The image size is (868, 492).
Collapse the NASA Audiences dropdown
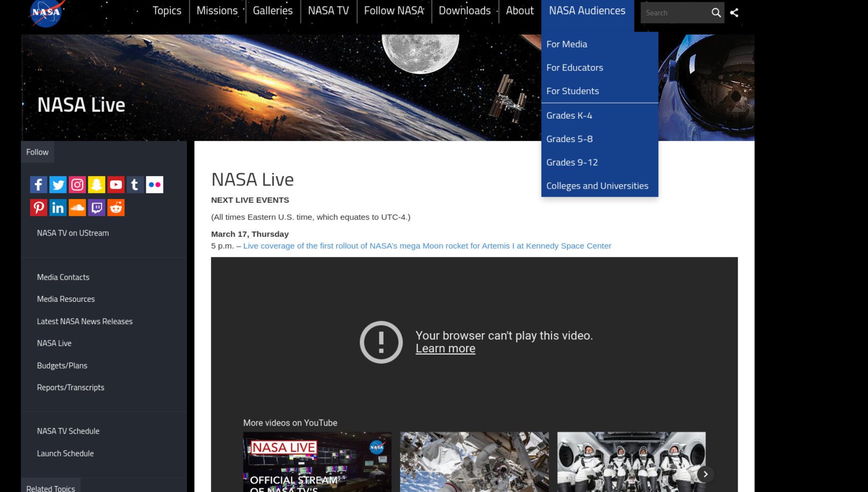(587, 11)
